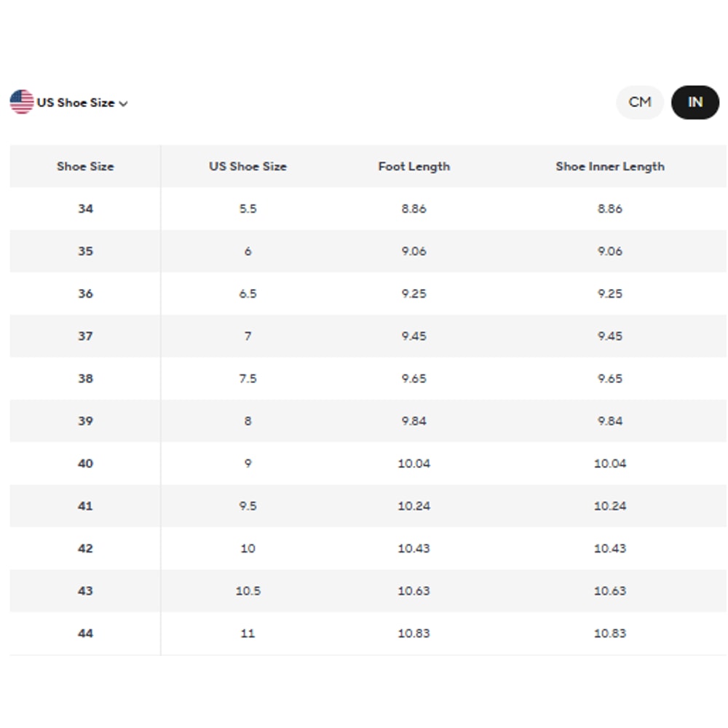The width and height of the screenshot is (728, 728).
Task: Select shoe inner length 9.84 cell
Action: (609, 421)
